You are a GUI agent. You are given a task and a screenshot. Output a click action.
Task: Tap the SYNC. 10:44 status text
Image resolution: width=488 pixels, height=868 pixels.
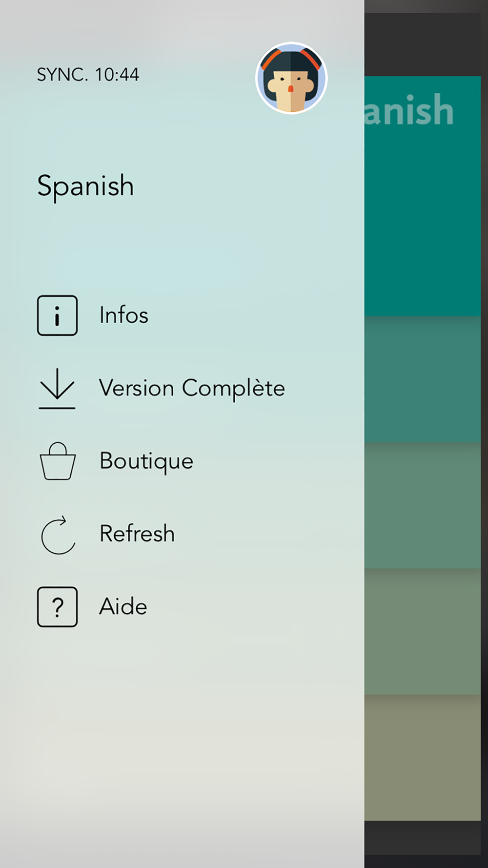88,75
